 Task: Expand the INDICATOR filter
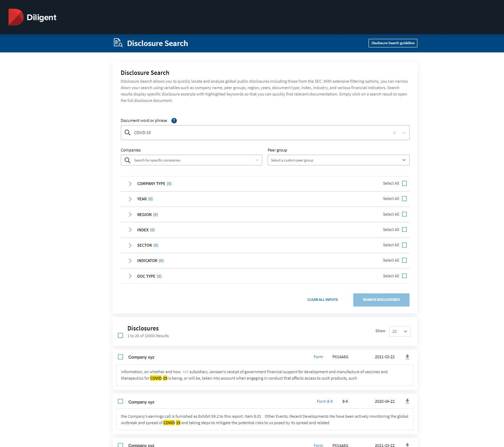[x=130, y=261]
